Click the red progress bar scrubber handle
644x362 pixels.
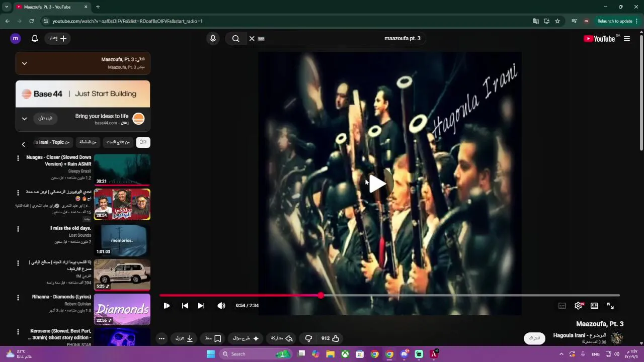pos(320,296)
